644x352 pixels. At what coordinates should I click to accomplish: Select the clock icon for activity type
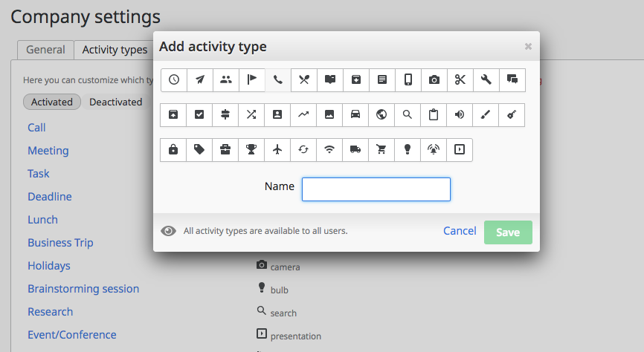(174, 80)
